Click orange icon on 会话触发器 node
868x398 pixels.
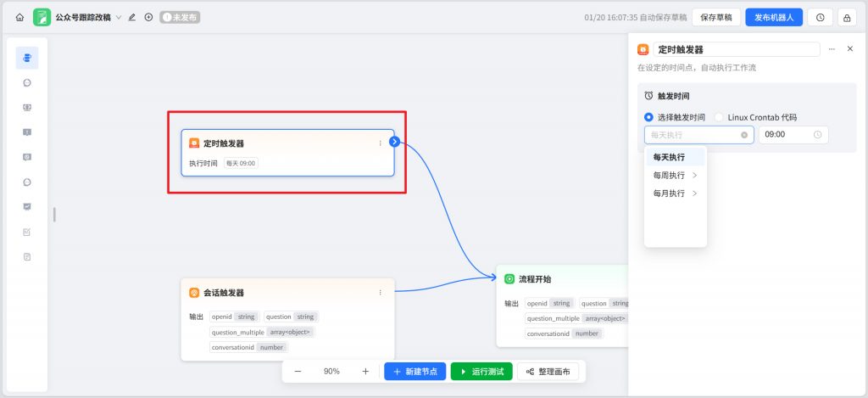tap(194, 293)
